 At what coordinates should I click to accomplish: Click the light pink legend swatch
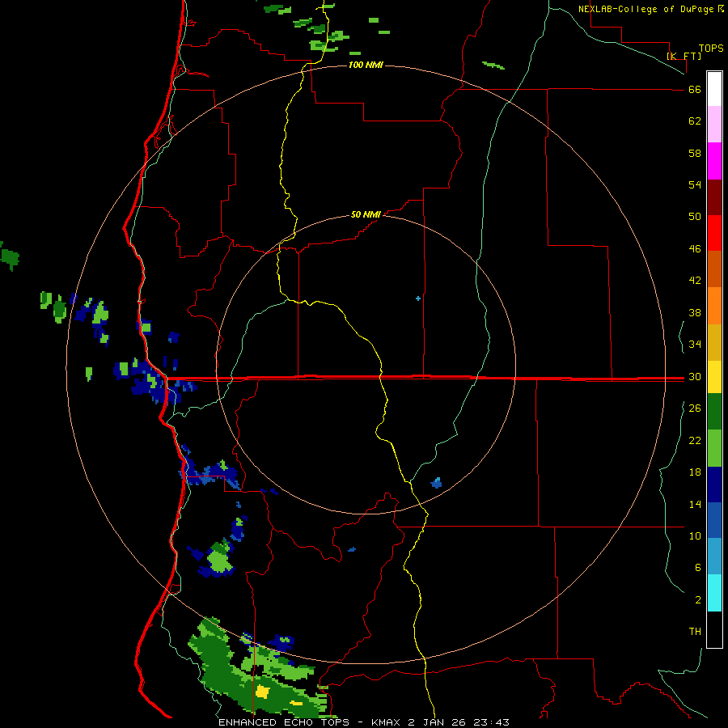714,124
